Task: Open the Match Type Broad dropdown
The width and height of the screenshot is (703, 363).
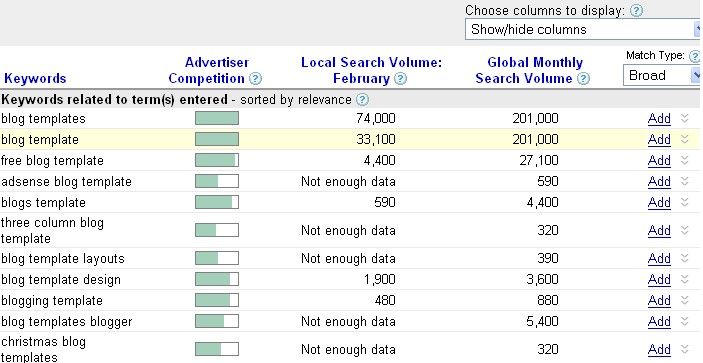Action: (x=661, y=75)
